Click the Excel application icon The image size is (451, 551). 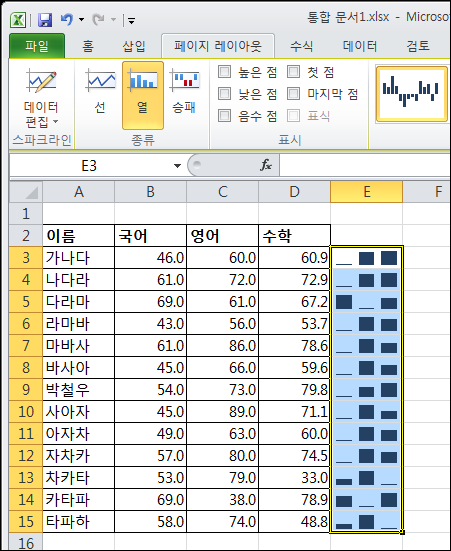tap(18, 20)
